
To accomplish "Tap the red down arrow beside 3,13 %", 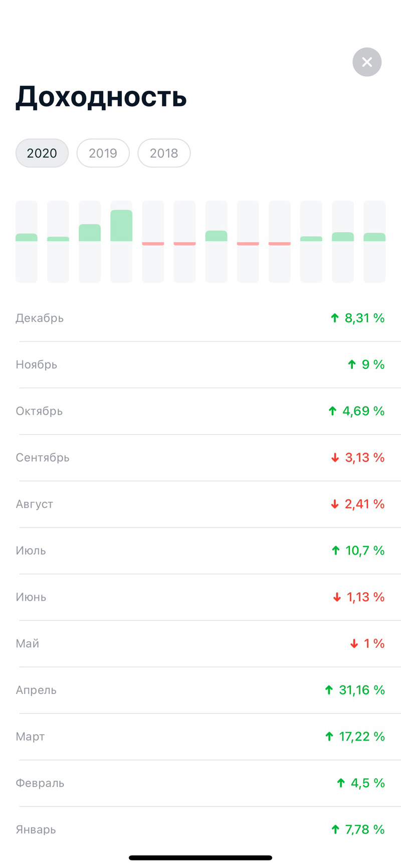I will (335, 458).
